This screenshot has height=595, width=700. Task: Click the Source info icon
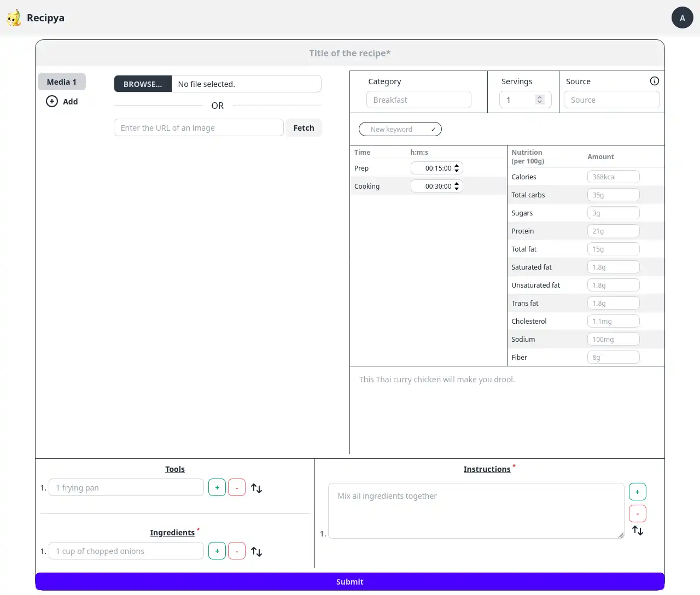coord(654,81)
